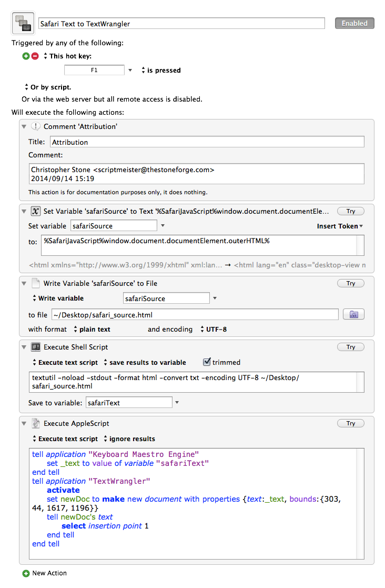Screen dimensions: 385x588
Task: Open the Insert Token dropdown
Action: coord(340,226)
